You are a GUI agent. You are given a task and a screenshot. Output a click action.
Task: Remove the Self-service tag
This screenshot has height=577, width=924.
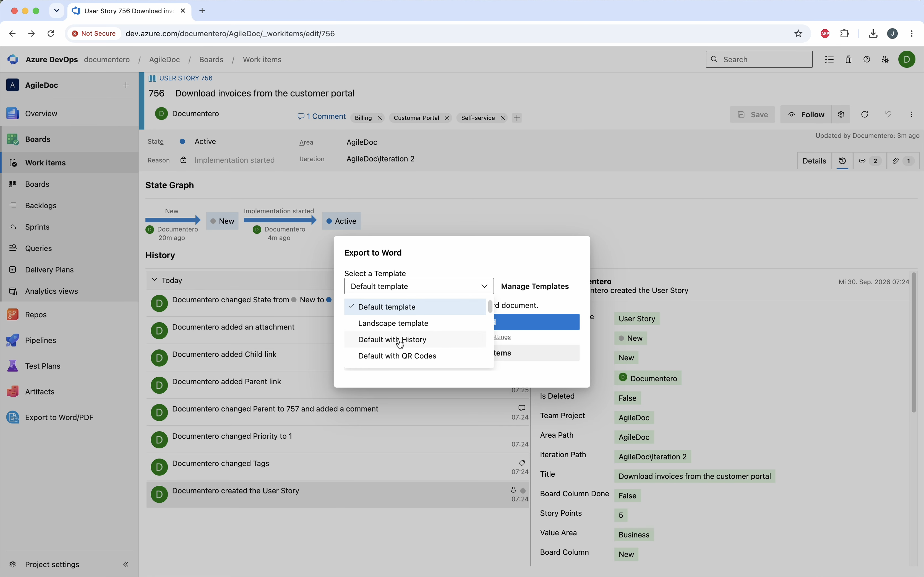coord(503,118)
